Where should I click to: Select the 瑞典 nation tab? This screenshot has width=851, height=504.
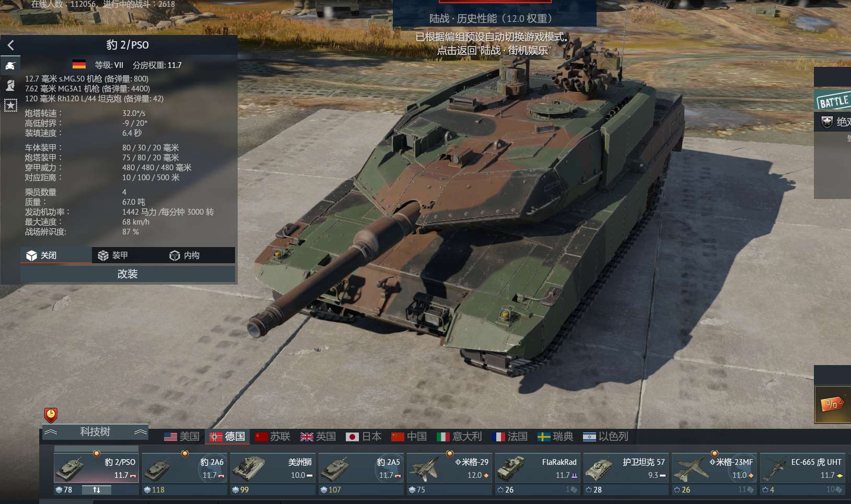point(555,437)
